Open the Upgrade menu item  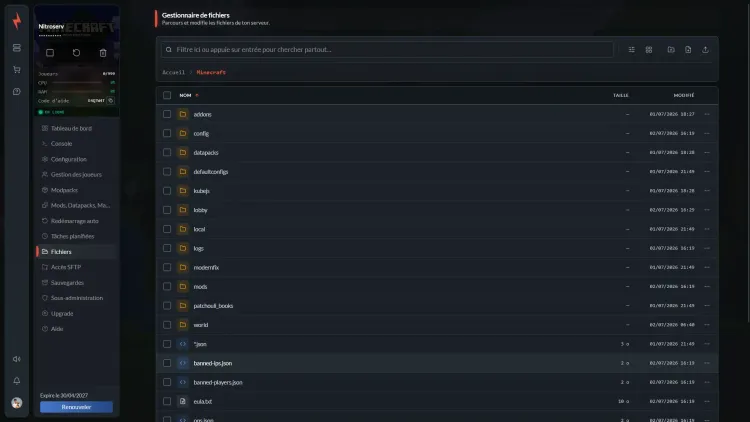pos(77,313)
